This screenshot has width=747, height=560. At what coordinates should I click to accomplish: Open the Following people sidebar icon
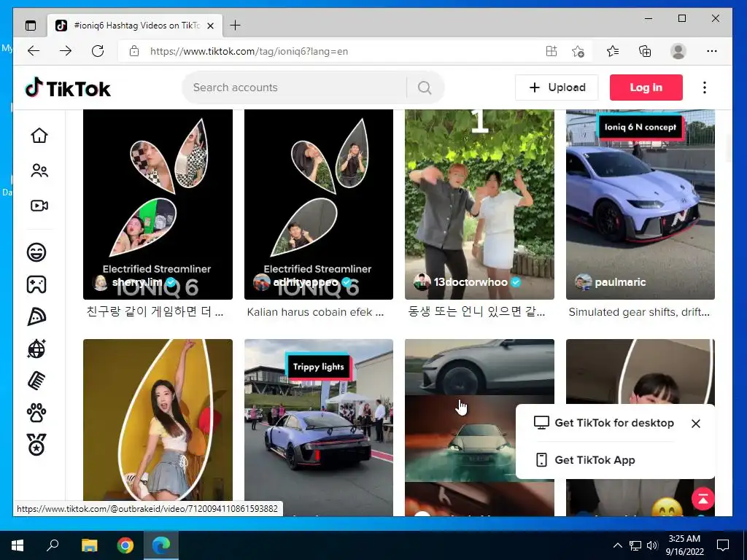coord(39,171)
